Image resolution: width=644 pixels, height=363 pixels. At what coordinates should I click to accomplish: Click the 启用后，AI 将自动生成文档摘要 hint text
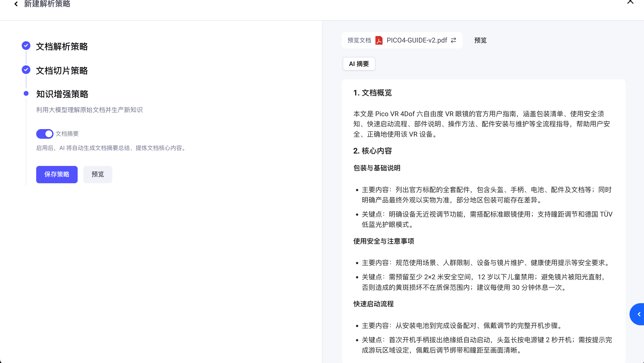coord(112,148)
